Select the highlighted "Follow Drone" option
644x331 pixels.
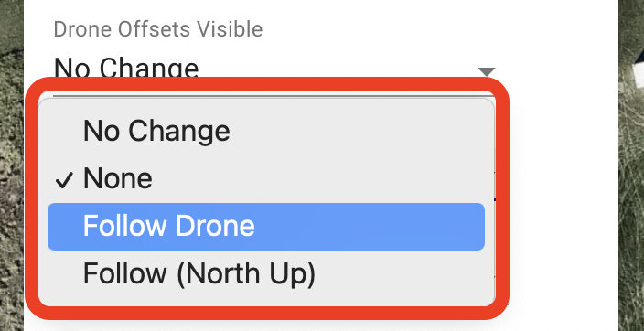(x=266, y=226)
